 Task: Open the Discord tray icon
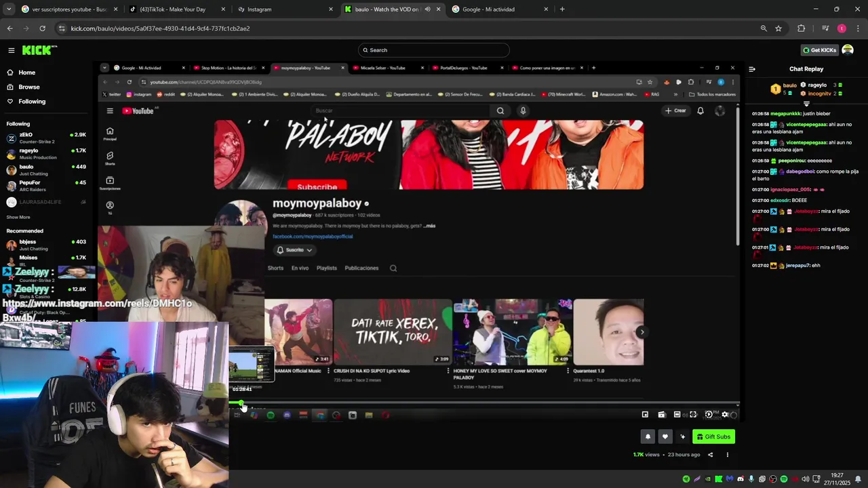pos(741,479)
